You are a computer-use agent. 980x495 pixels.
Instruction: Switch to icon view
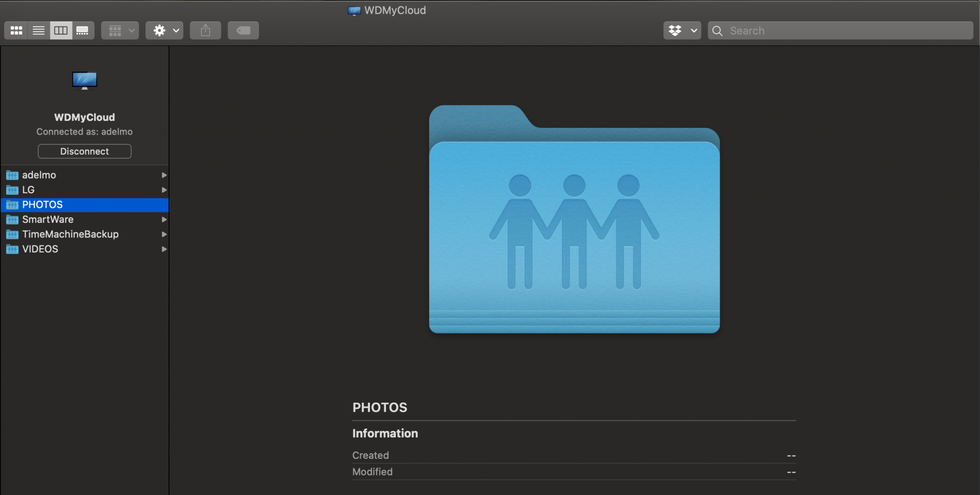point(16,30)
